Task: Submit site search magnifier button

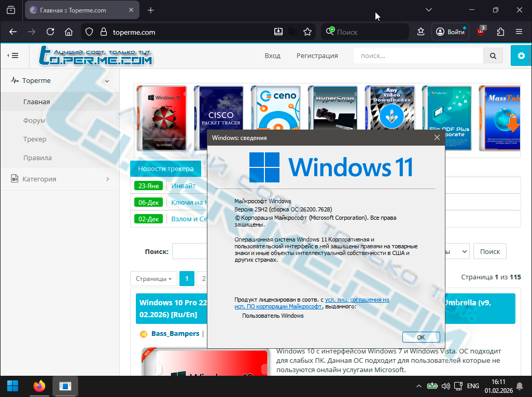Action: 493,55
